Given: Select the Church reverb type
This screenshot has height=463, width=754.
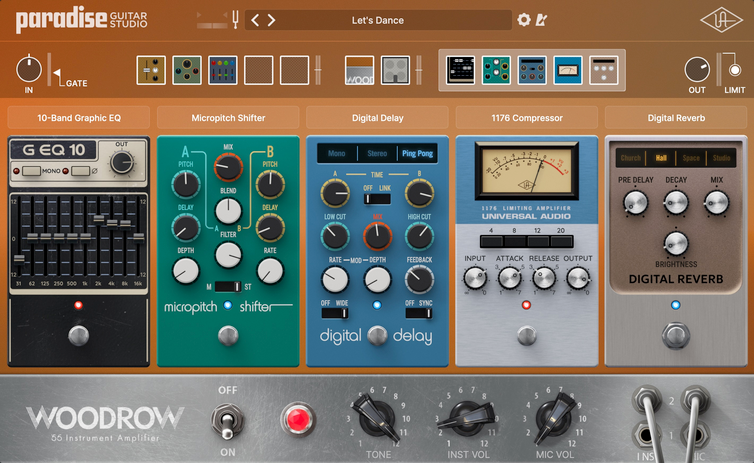Looking at the screenshot, I should [x=631, y=158].
